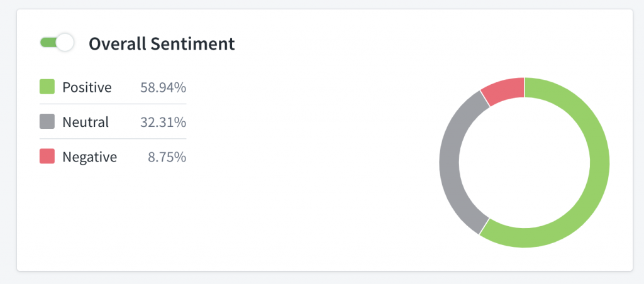Click the white center of the donut chart

coord(524,162)
